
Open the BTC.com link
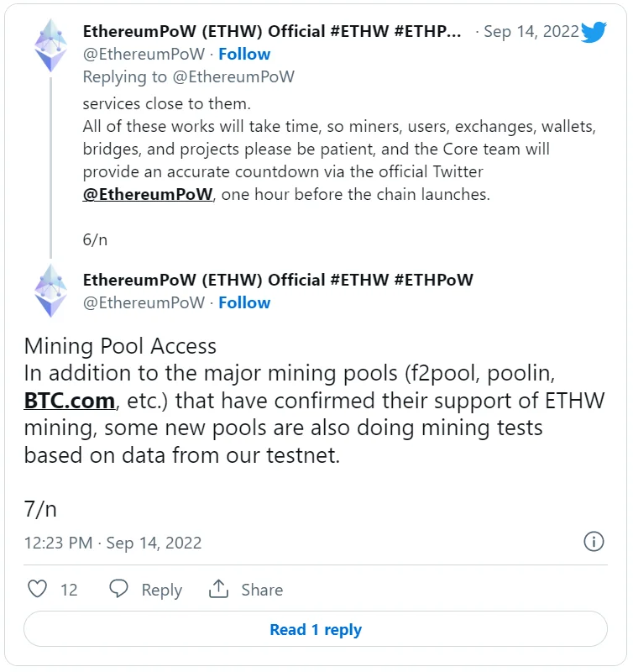[69, 400]
